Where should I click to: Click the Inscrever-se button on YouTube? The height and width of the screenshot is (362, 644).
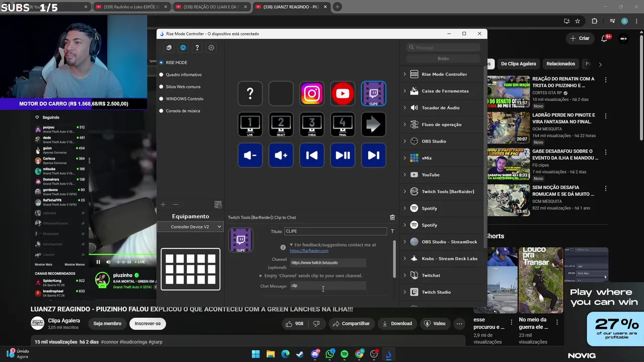(147, 324)
